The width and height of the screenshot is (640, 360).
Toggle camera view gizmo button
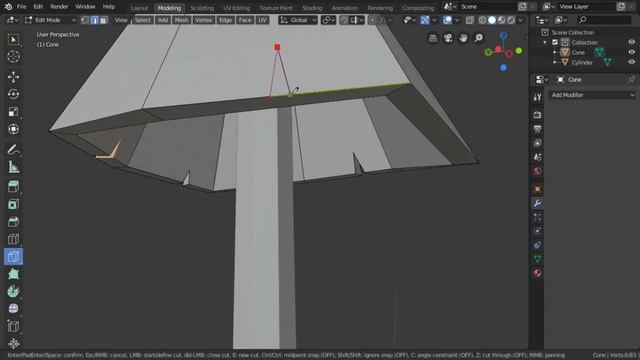pyautogui.click(x=448, y=38)
